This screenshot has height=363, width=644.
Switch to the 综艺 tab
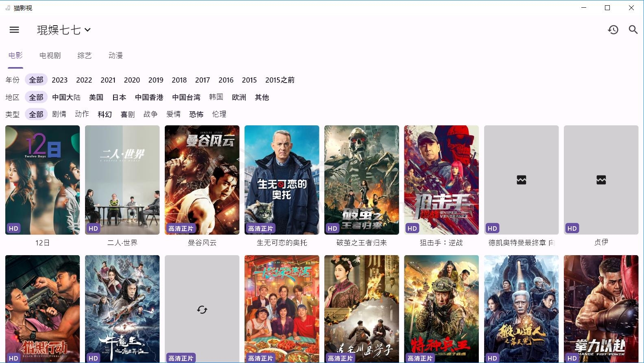[85, 55]
